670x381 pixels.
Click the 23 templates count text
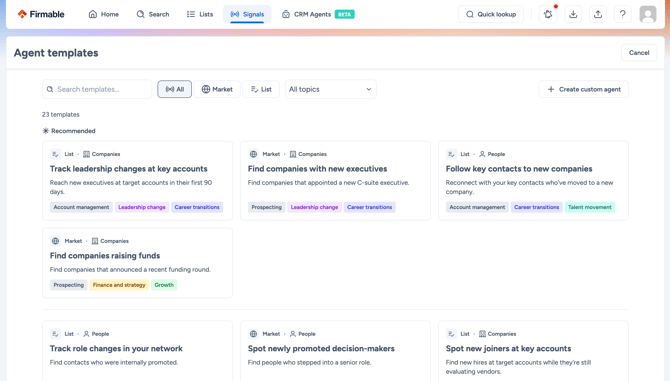click(61, 114)
